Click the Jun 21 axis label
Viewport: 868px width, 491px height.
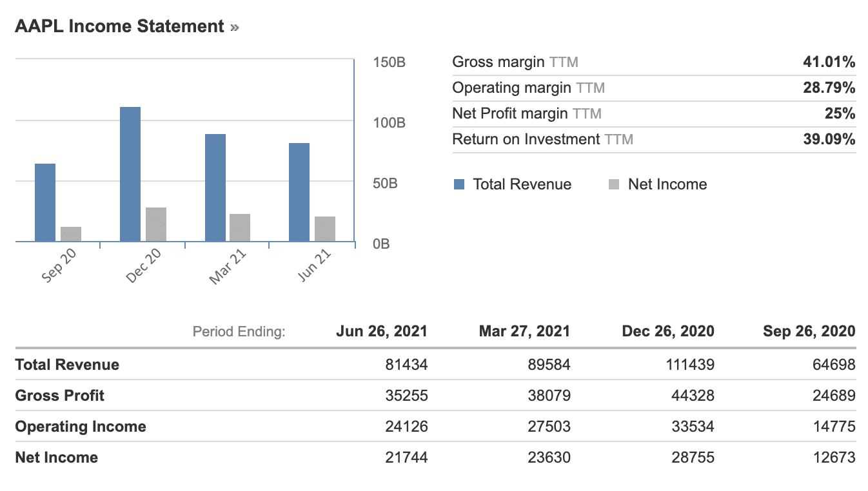(x=315, y=265)
